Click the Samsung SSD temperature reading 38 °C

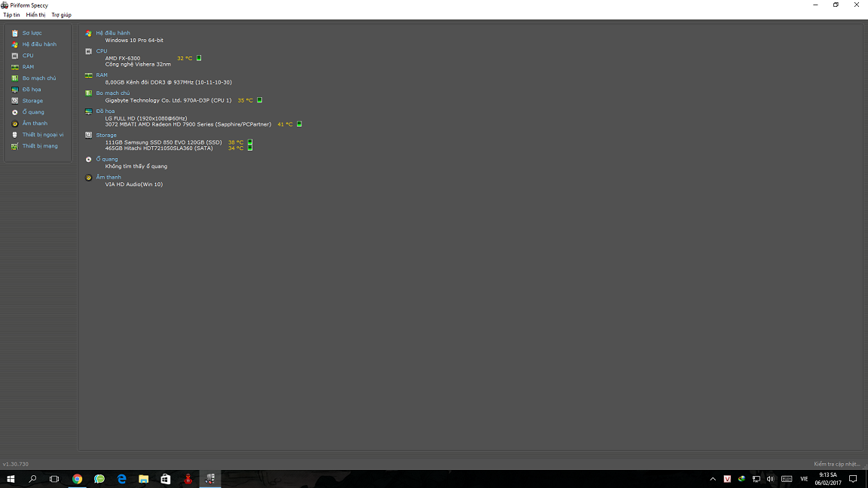tap(236, 142)
